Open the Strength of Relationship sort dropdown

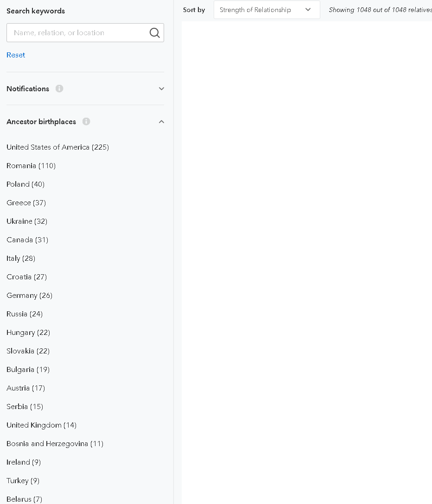[x=267, y=10]
